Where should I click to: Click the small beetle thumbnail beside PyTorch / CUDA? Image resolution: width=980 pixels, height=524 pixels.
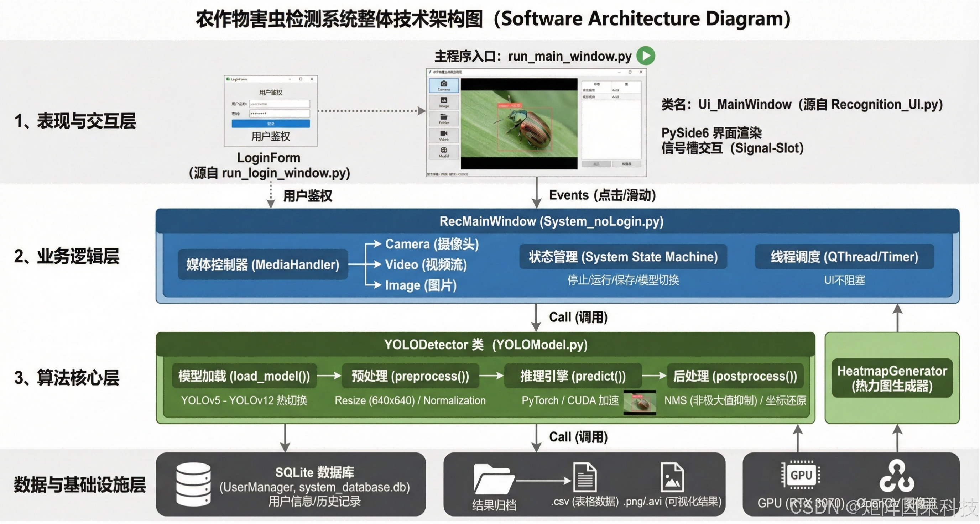tap(640, 402)
